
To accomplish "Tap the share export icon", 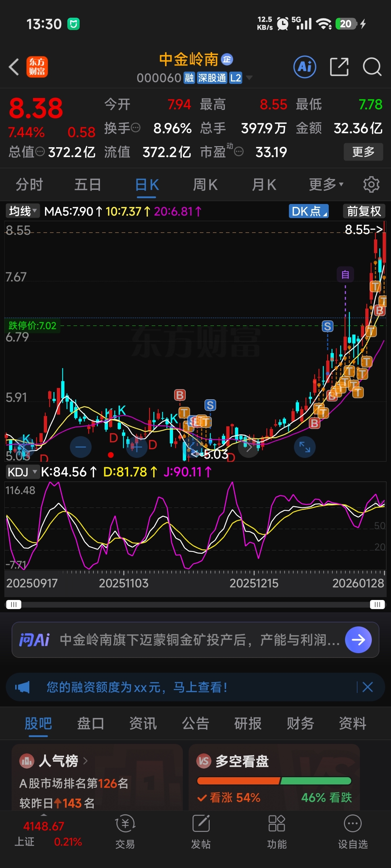I will (339, 67).
